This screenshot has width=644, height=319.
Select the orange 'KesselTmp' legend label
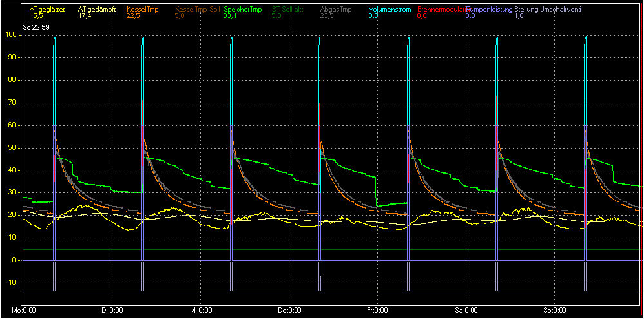tap(143, 9)
